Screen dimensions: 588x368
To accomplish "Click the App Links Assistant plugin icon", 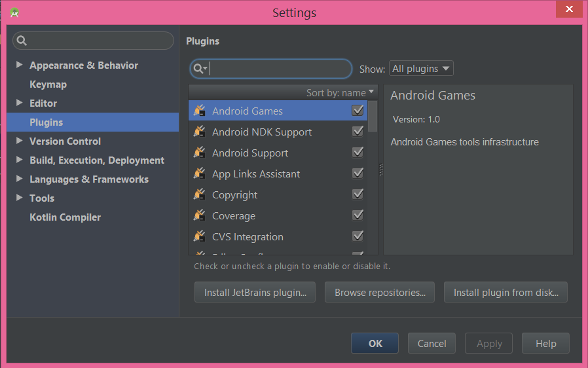I will point(200,174).
